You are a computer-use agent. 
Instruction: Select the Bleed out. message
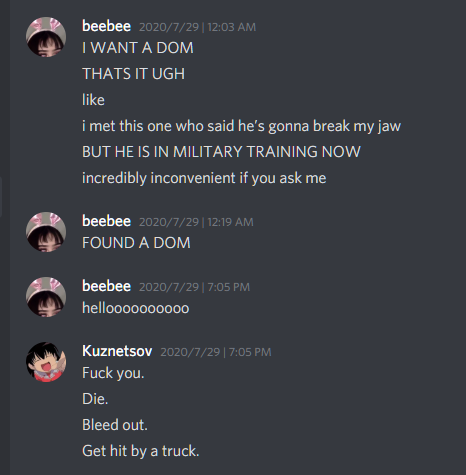[115, 425]
